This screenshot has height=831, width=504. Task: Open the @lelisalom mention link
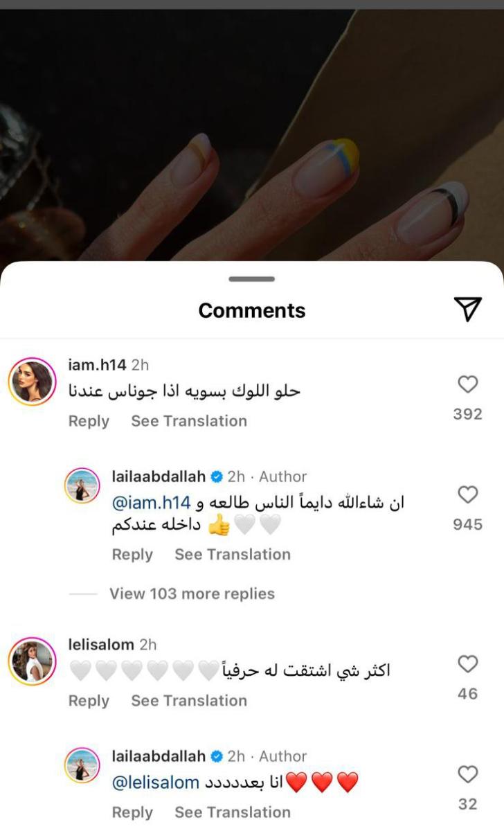click(x=156, y=783)
